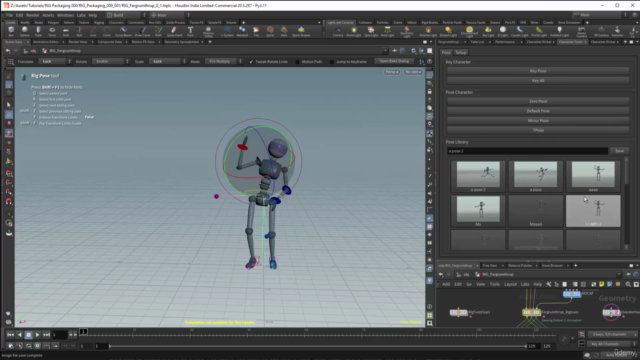Open the Windows menu
Viewport: 640px width, 360px height.
coord(65,15)
